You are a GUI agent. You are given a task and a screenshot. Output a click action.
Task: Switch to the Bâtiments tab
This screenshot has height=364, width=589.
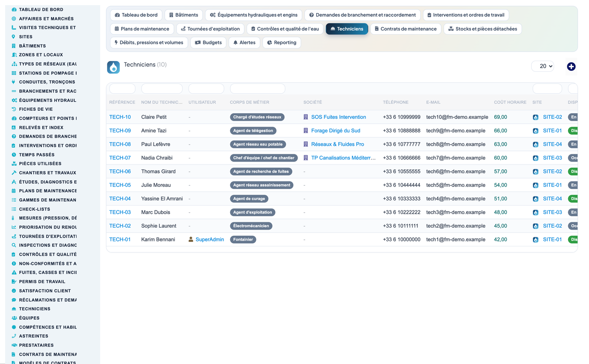pos(183,15)
